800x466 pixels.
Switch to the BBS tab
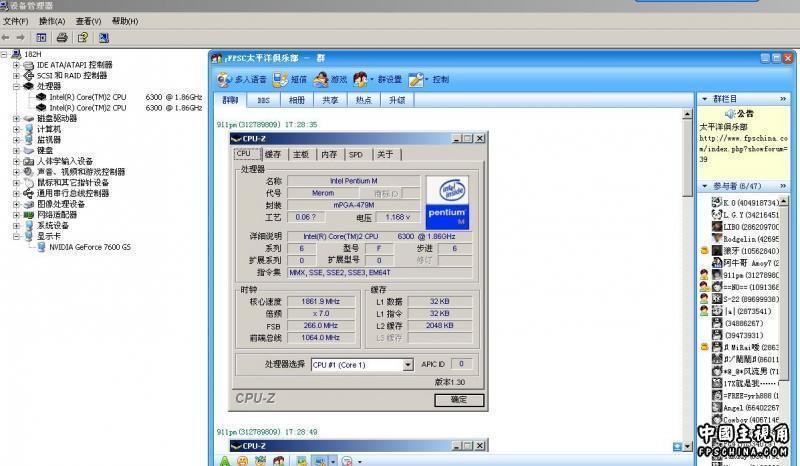(x=263, y=101)
